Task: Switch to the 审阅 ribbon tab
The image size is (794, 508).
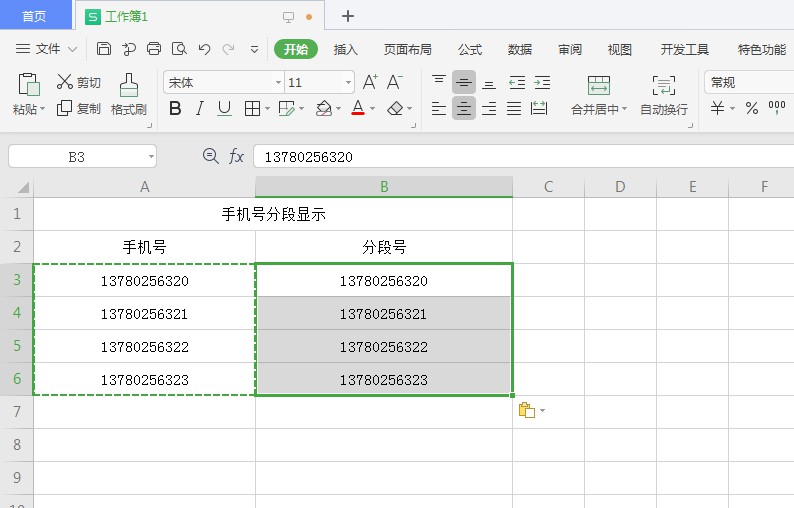Action: [570, 49]
